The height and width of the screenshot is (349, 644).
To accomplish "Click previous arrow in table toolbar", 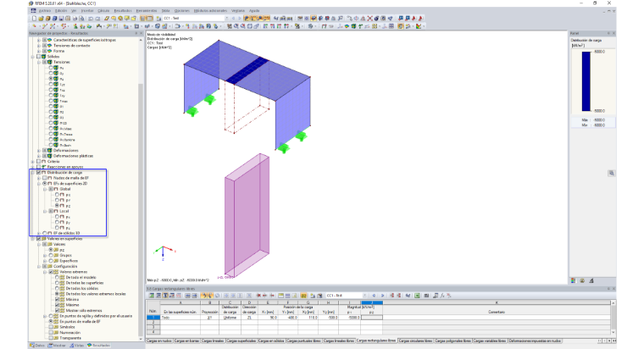I will pyautogui.click(x=374, y=296).
